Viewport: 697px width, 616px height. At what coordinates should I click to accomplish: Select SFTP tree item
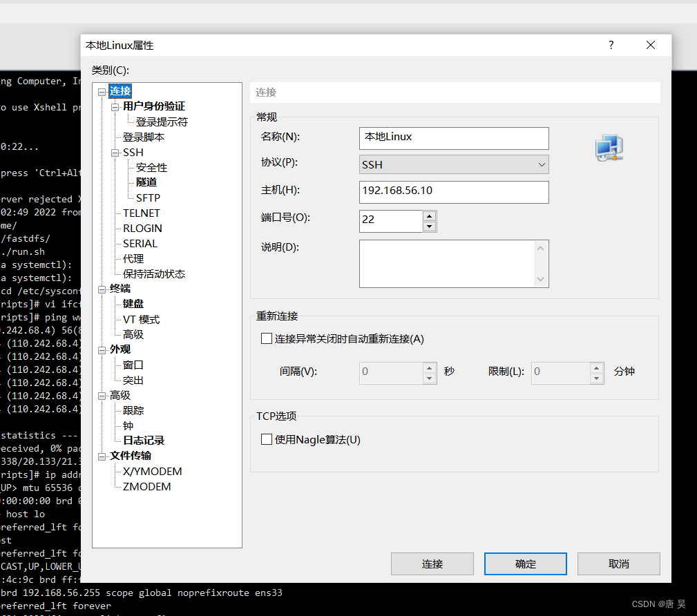tap(148, 198)
